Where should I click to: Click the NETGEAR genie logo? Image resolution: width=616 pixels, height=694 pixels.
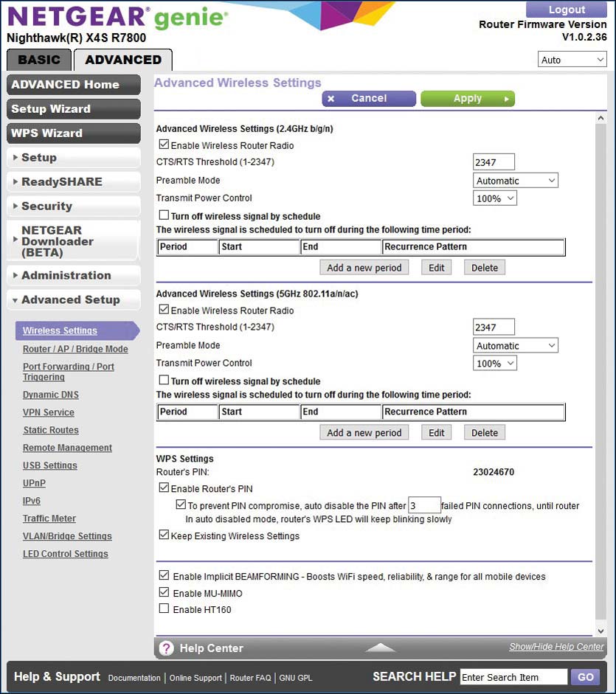tap(118, 17)
